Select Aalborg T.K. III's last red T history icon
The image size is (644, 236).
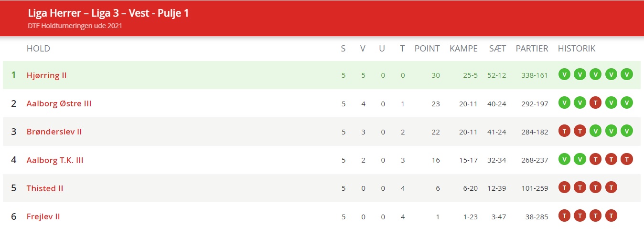tap(626, 160)
